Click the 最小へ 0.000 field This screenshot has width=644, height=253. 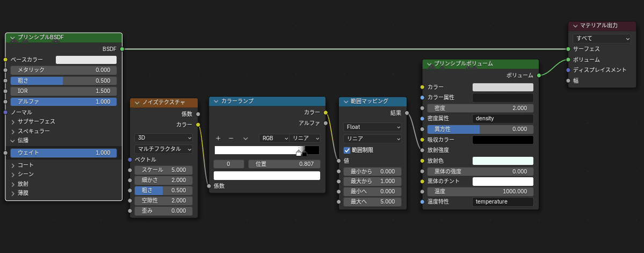(x=372, y=192)
